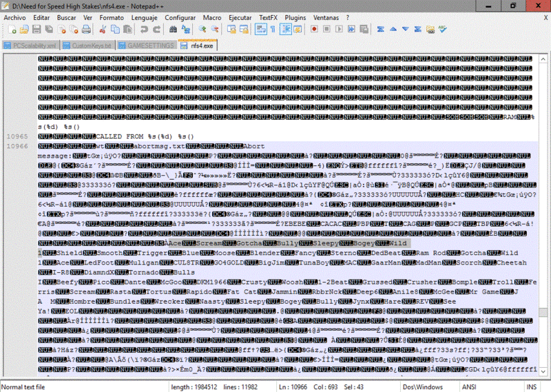Close the current document via toolbar icon
Screen dimensions: 551x392
pyautogui.click(x=62, y=30)
